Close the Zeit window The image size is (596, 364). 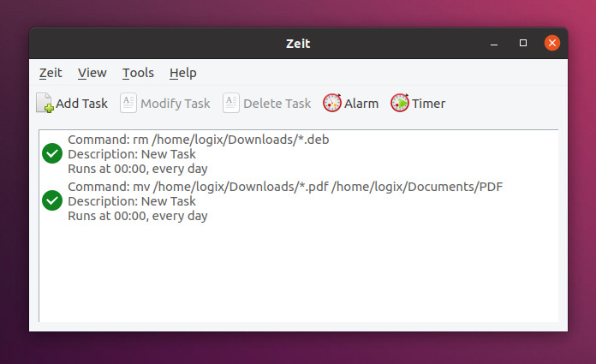coord(552,43)
